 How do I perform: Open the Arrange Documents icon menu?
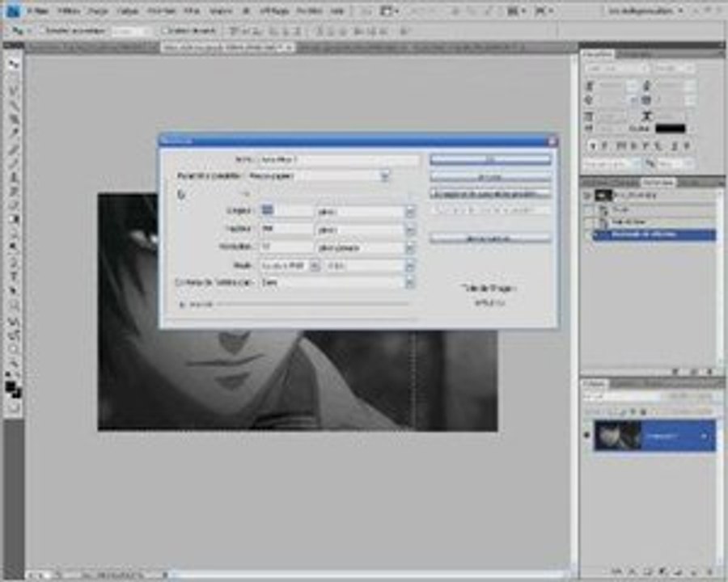pyautogui.click(x=514, y=11)
